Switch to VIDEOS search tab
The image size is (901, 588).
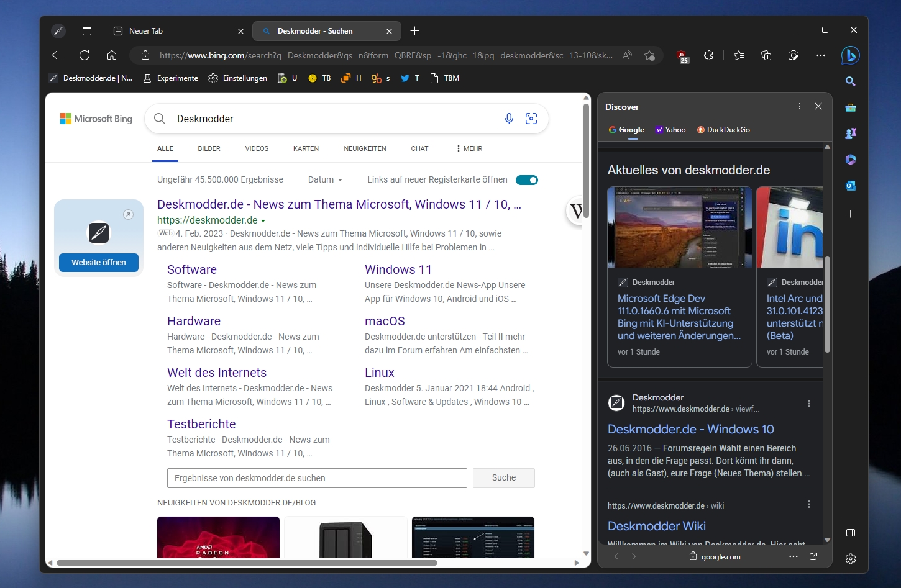point(257,148)
